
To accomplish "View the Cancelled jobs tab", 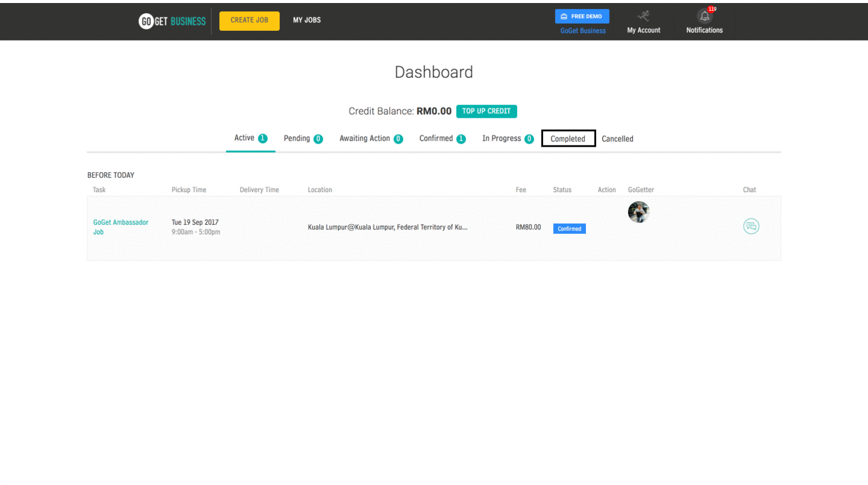I will [x=617, y=139].
